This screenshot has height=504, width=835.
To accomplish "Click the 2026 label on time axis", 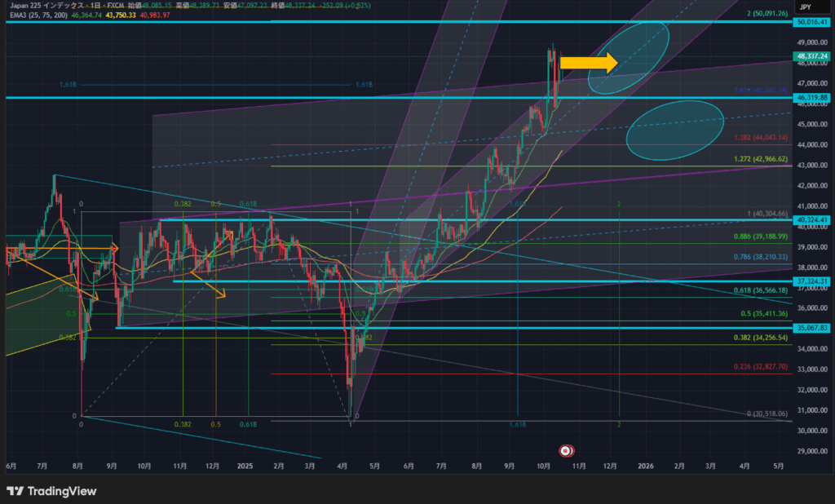I will (644, 466).
